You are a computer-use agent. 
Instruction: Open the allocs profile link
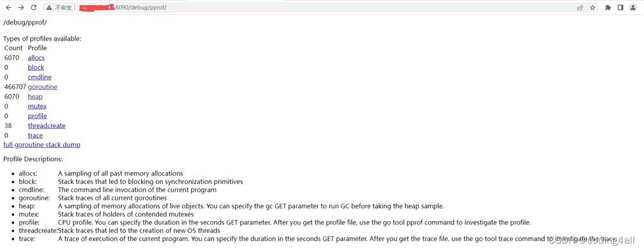36,58
